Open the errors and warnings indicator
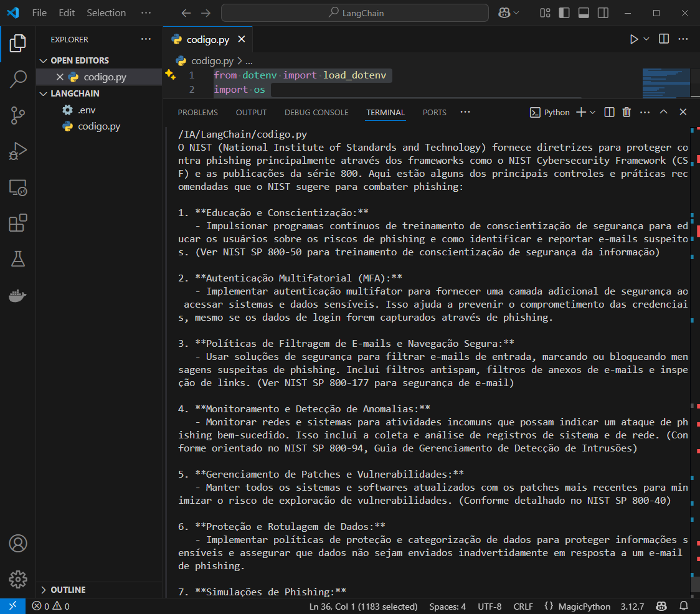 click(x=50, y=606)
